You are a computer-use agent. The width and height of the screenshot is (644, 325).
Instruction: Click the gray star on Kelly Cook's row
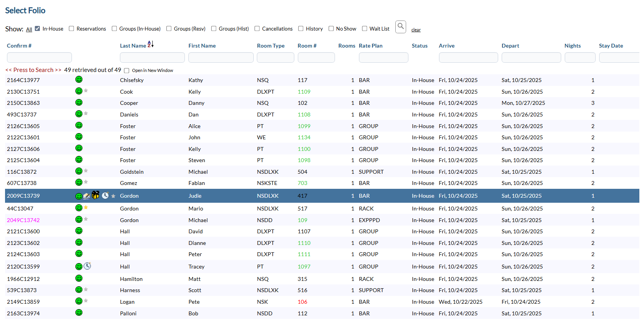pos(86,91)
